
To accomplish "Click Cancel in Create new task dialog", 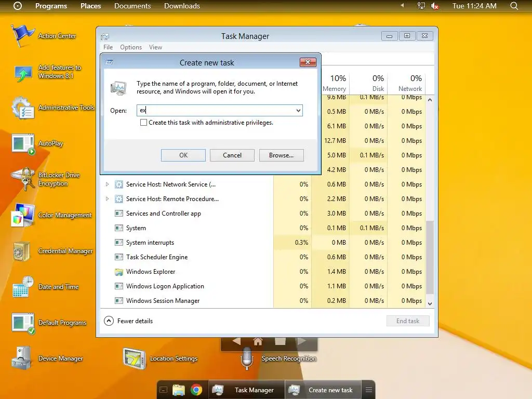I will click(232, 155).
